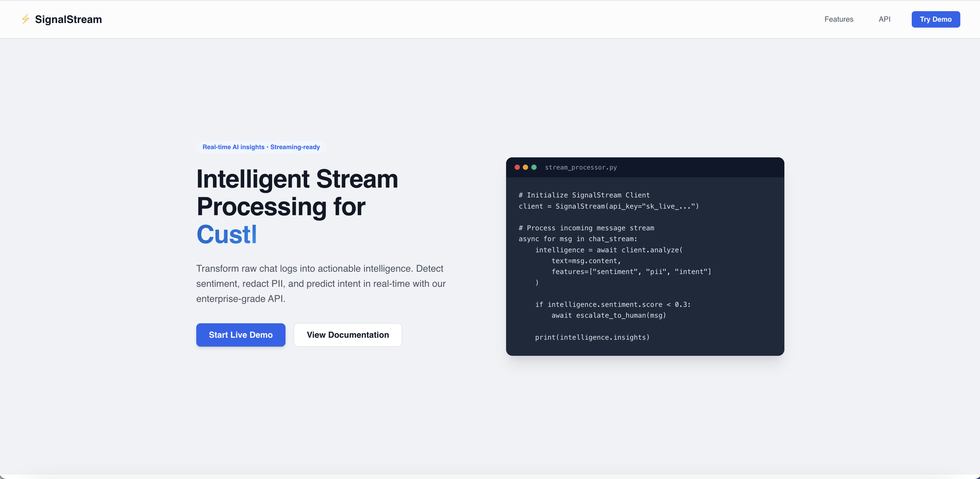Click the escalate_to_human code line
This screenshot has width=980, height=479.
[x=608, y=315]
